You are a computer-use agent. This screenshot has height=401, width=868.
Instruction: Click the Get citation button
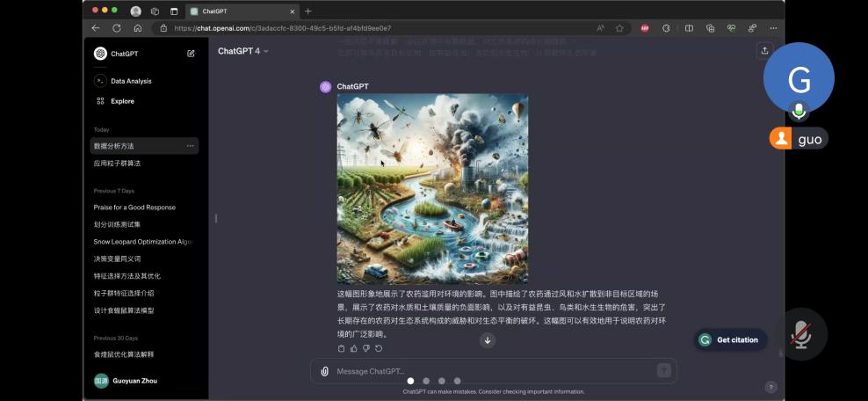click(729, 340)
